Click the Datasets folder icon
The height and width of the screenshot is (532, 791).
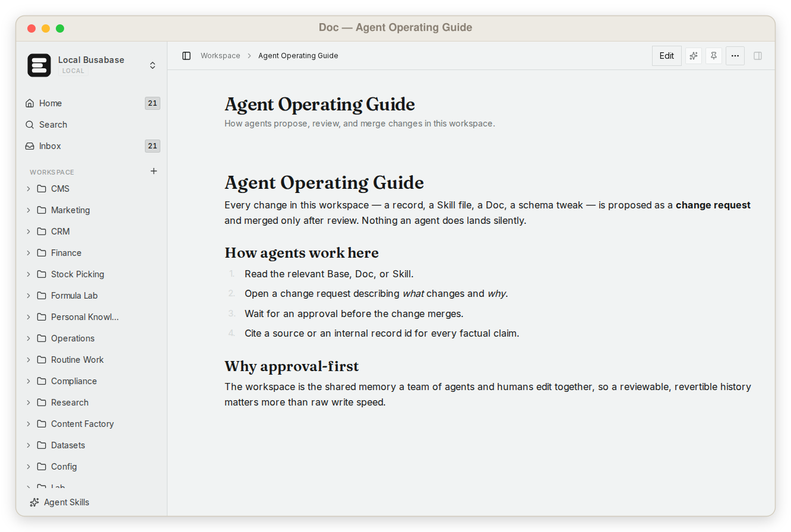(42, 445)
